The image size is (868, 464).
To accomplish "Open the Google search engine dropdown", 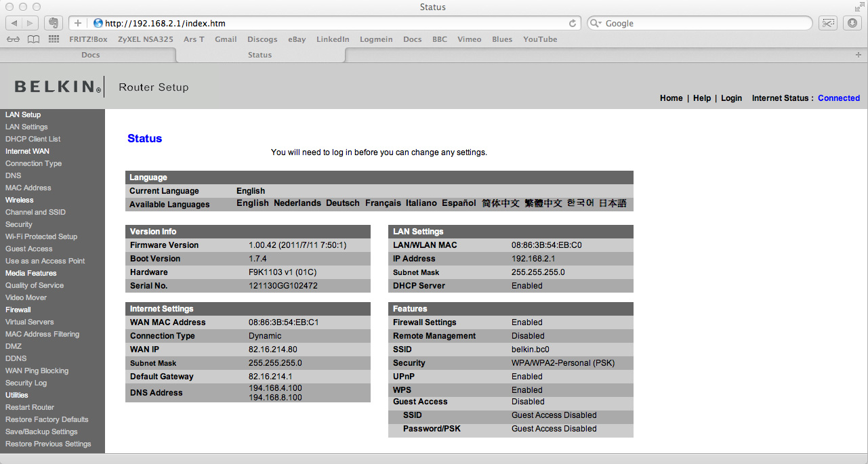I will [596, 23].
